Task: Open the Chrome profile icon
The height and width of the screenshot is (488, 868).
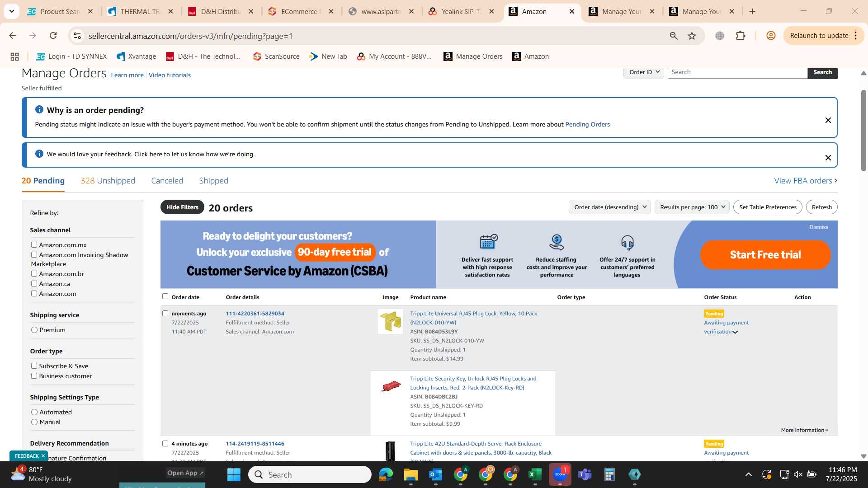Action: [771, 36]
